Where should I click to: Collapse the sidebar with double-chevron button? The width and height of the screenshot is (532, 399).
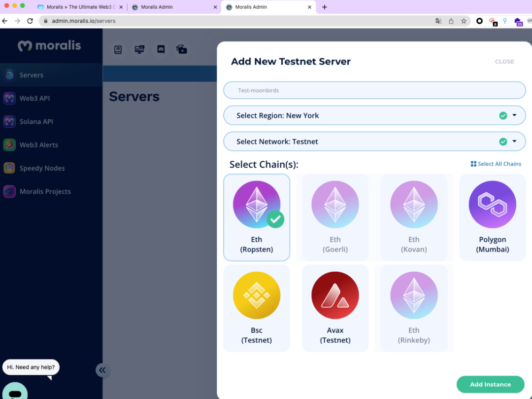[102, 370]
